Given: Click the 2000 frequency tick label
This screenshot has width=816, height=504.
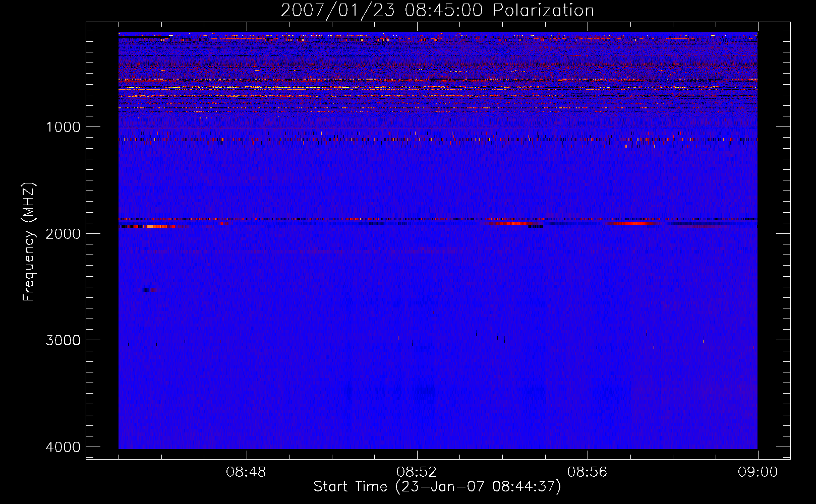Looking at the screenshot, I should coord(63,233).
